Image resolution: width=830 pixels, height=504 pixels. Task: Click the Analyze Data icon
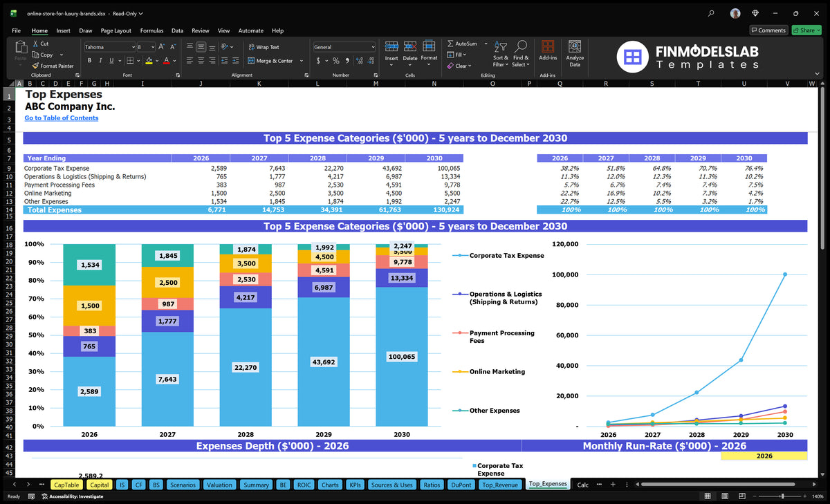point(575,46)
